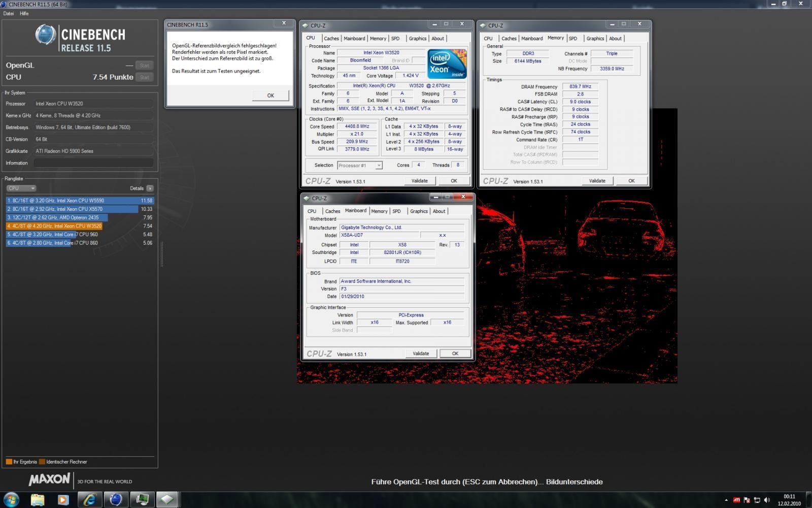Open SPD tab in the CPU-Z processor window
Screen dimensions: 812x508
click(x=395, y=39)
